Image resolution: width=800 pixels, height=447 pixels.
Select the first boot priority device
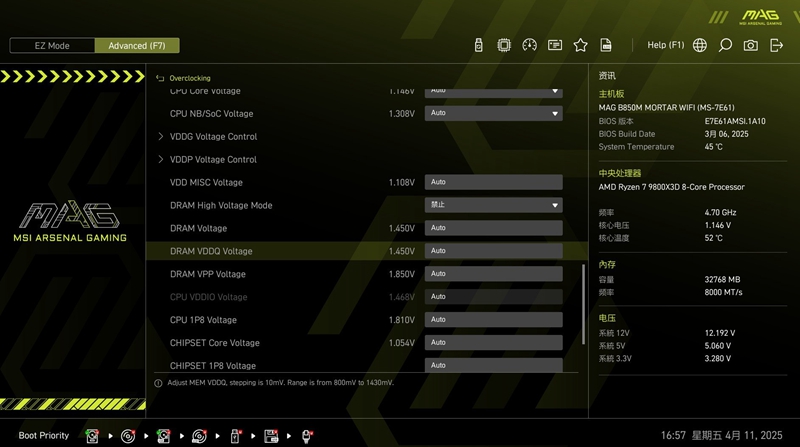click(x=92, y=436)
